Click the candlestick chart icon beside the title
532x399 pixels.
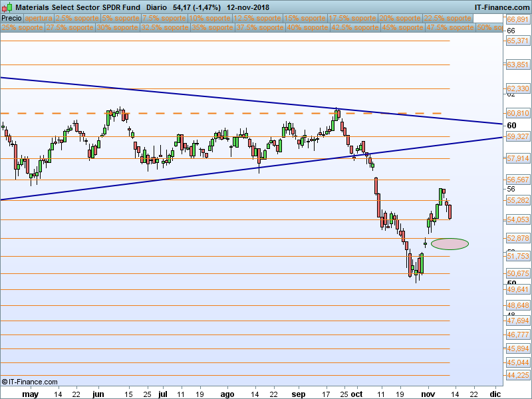7,7
